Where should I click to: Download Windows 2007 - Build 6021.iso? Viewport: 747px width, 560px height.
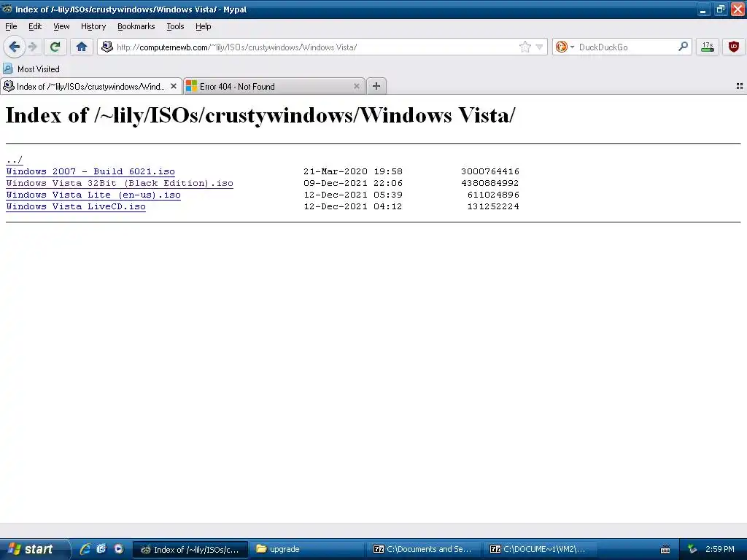click(x=90, y=171)
